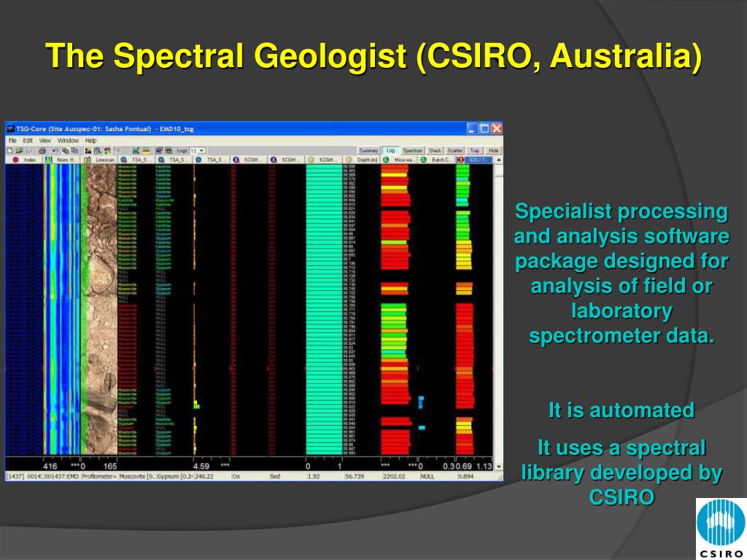Switch to the Summary view tab
Image resolution: width=747 pixels, height=560 pixels.
[368, 150]
